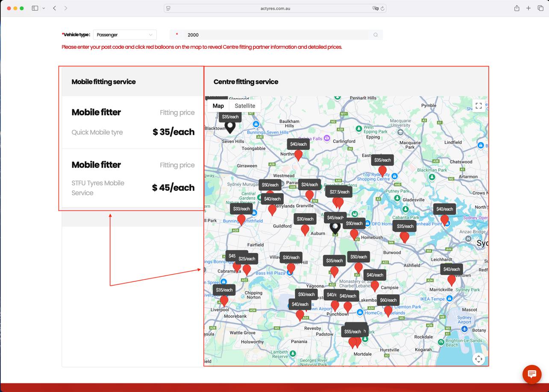Viewport: 549px width, 392px height.
Task: Switch map to Satellite view
Action: [245, 106]
